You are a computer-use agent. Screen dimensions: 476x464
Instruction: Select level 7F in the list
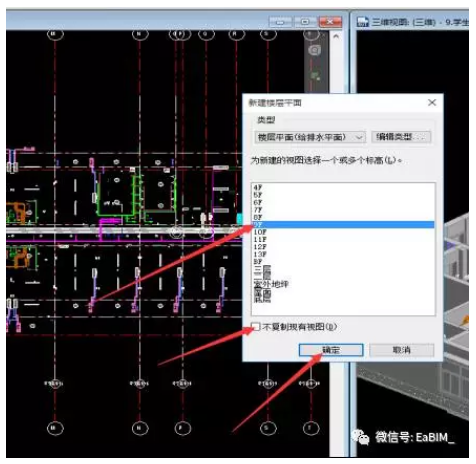343,210
